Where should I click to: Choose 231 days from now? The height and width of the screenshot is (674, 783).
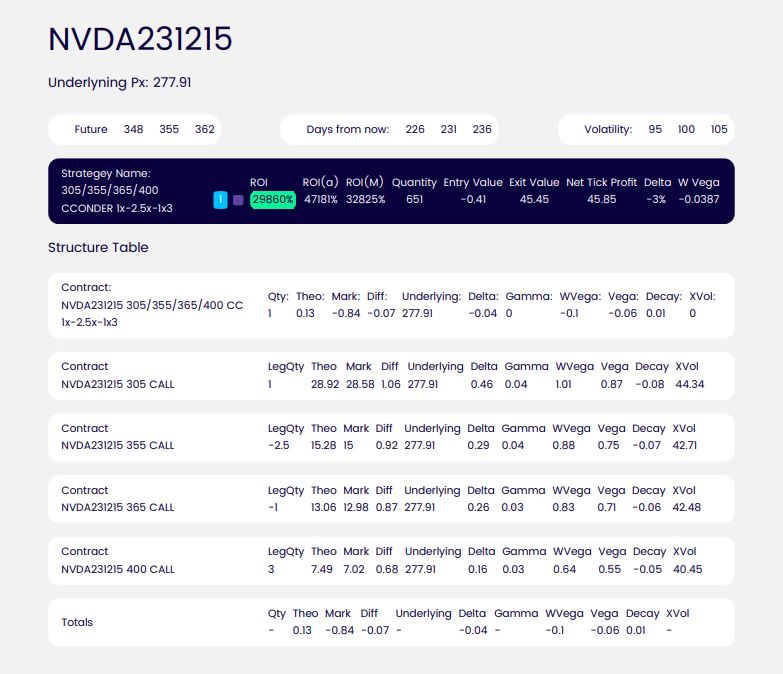(x=449, y=130)
